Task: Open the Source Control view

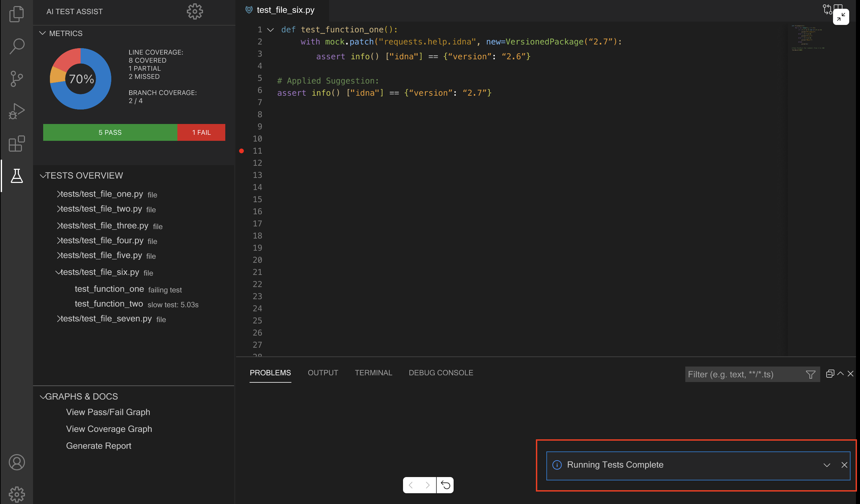Action: (17, 78)
